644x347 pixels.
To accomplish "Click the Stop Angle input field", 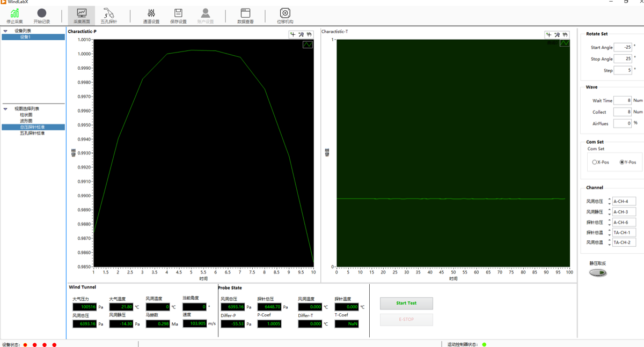I will [623, 59].
